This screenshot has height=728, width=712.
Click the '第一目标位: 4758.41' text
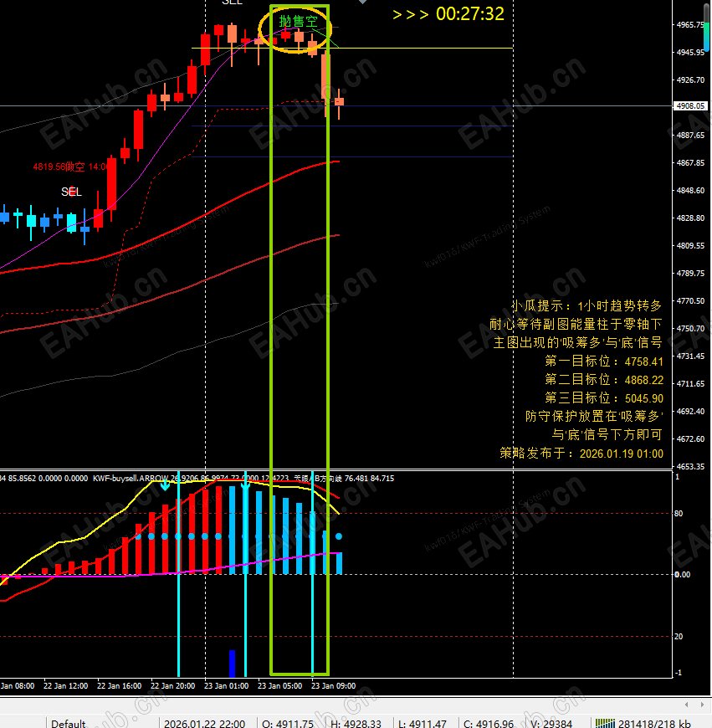coord(604,361)
